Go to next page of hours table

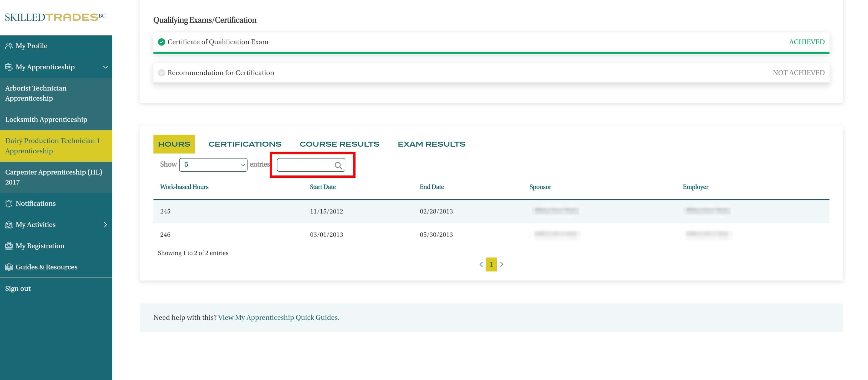pyautogui.click(x=501, y=265)
